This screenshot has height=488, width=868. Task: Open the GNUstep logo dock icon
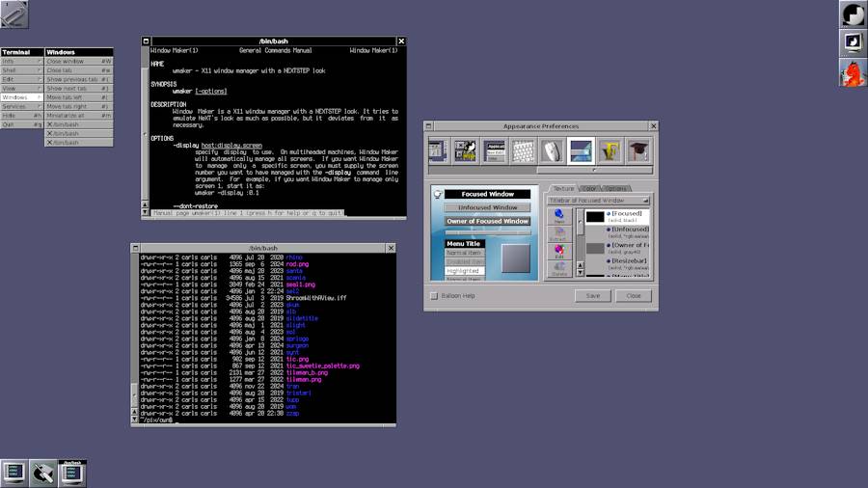coord(854,14)
